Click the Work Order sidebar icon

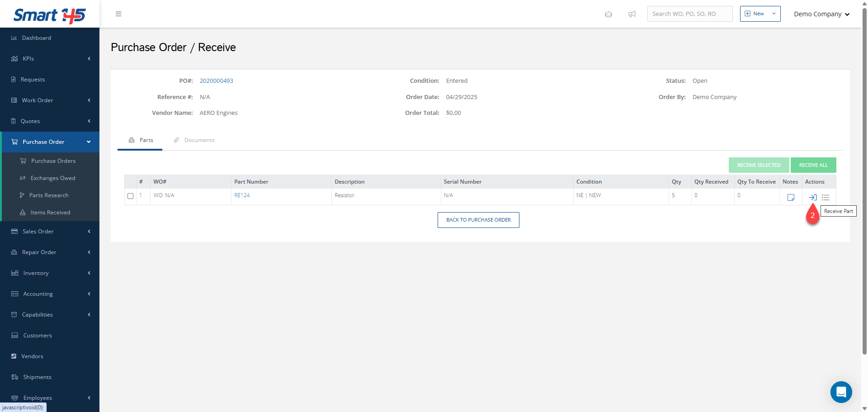(14, 100)
